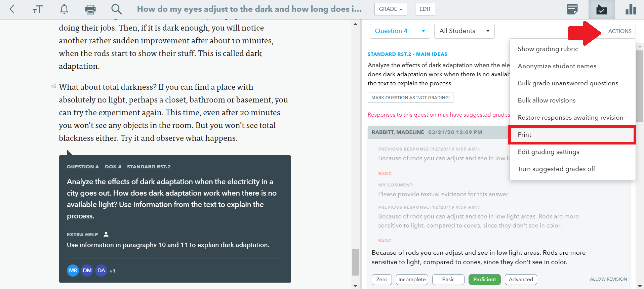Click the MR student avatar

click(x=73, y=271)
